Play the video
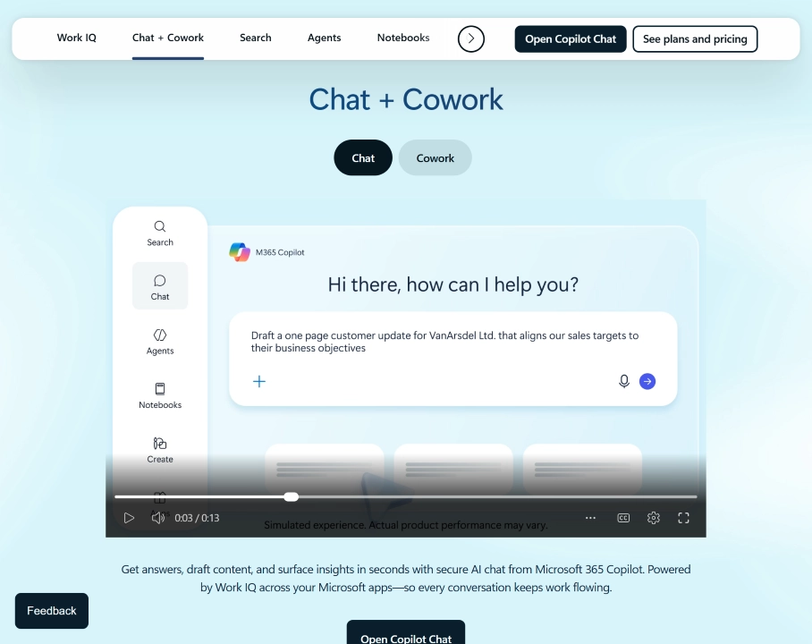This screenshot has width=812, height=644. (129, 518)
